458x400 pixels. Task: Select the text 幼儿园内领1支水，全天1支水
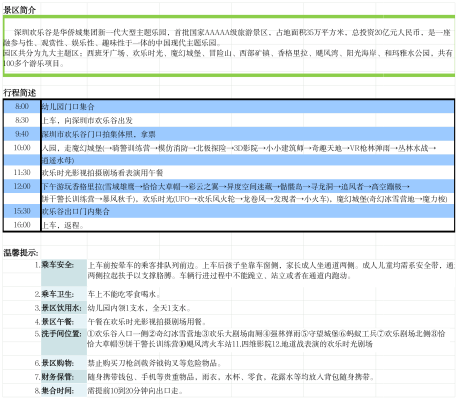point(139,308)
